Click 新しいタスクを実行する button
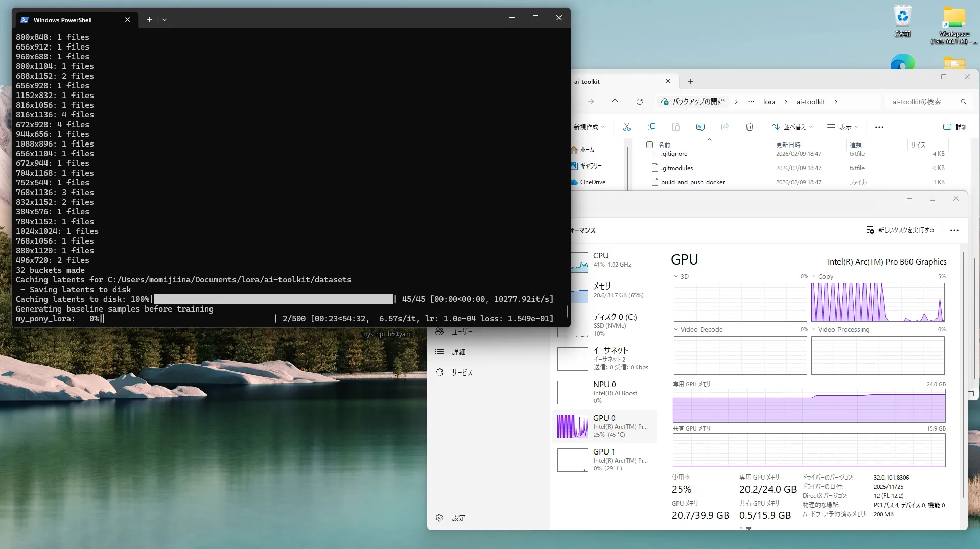Viewport: 980px width, 549px height. click(900, 230)
